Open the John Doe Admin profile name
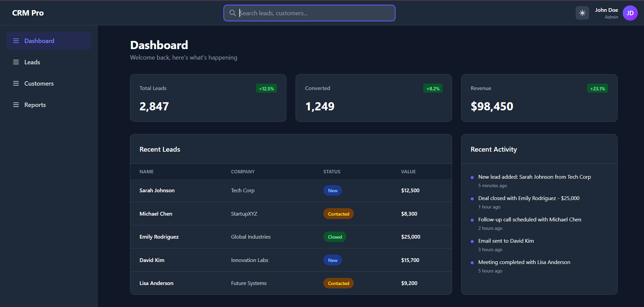Screen dimensions: 644x307 tap(606, 10)
